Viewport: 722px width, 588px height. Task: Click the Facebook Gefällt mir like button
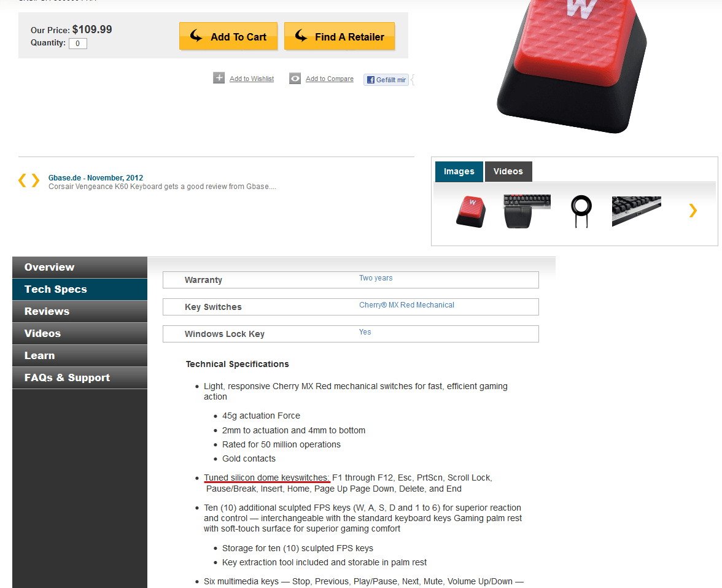(x=386, y=80)
